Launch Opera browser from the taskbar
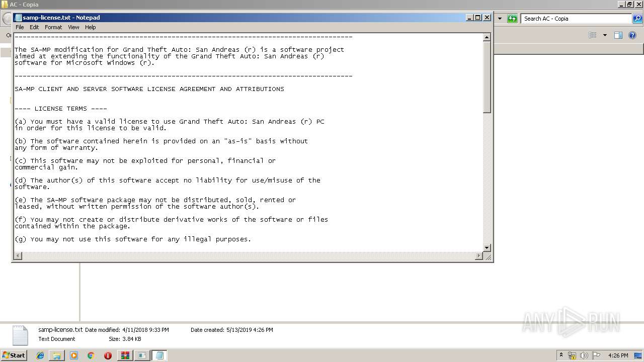The width and height of the screenshot is (644, 362). point(108,355)
